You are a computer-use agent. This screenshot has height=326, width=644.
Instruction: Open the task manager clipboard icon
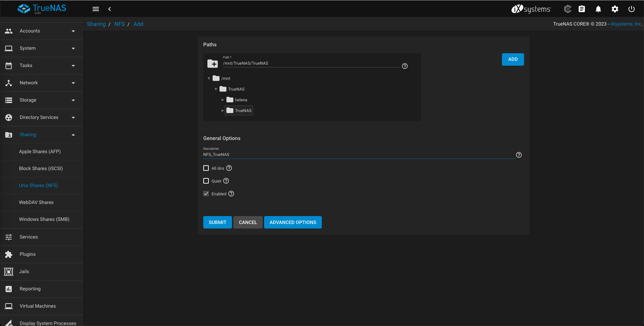582,9
